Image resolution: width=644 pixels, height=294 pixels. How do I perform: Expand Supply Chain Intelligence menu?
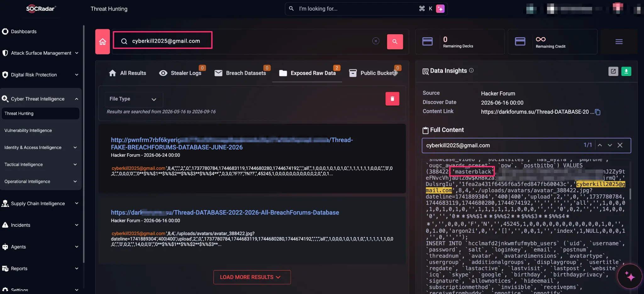click(40, 203)
